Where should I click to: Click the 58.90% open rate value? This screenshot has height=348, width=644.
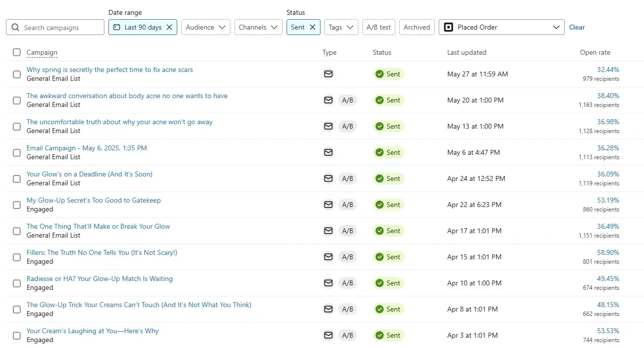[x=608, y=252]
